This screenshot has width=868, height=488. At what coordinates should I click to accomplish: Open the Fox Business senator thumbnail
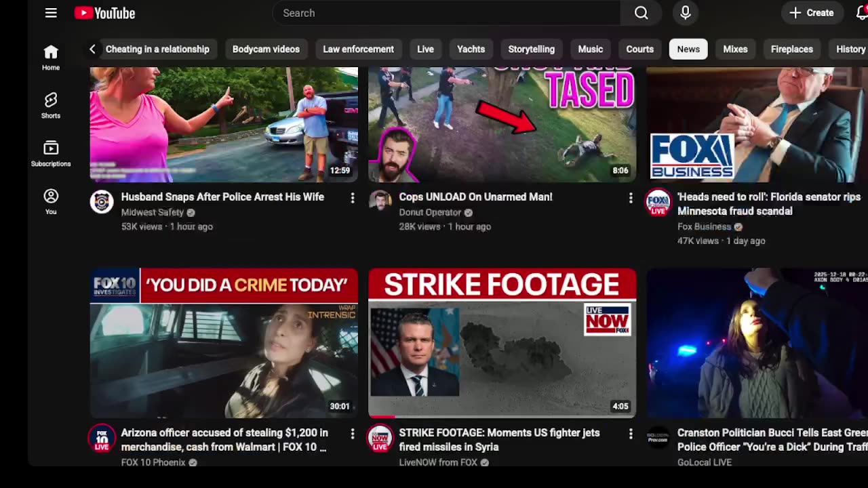pos(757,124)
